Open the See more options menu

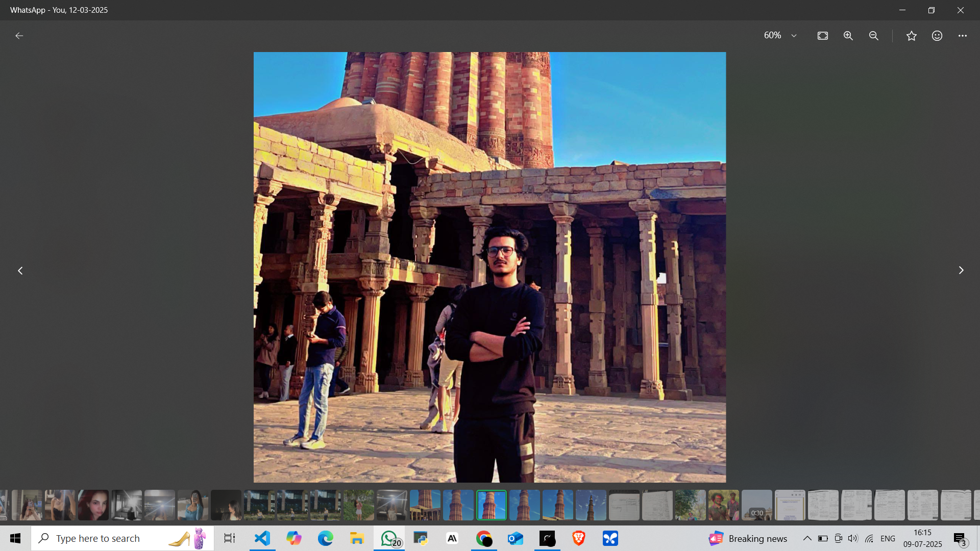pyautogui.click(x=963, y=36)
